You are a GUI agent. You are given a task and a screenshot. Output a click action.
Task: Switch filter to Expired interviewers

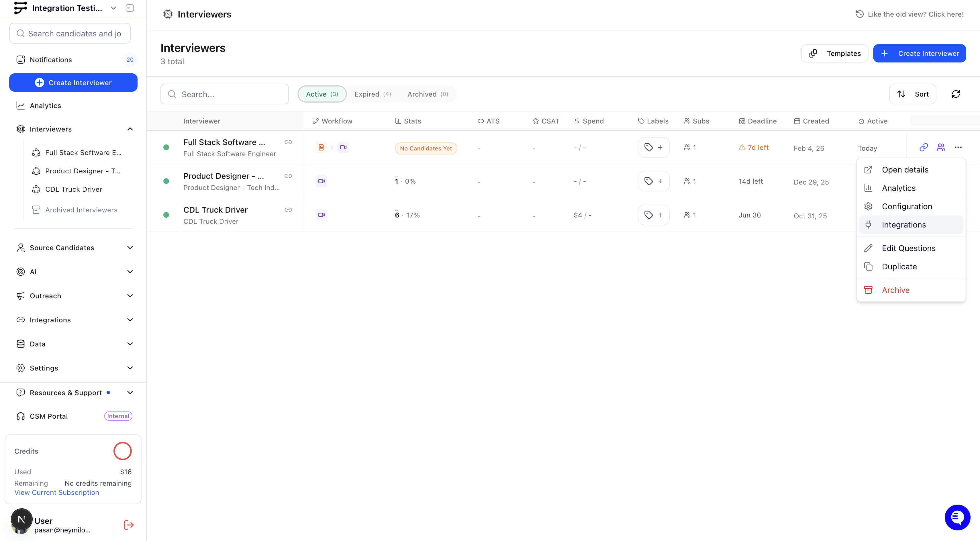(373, 94)
